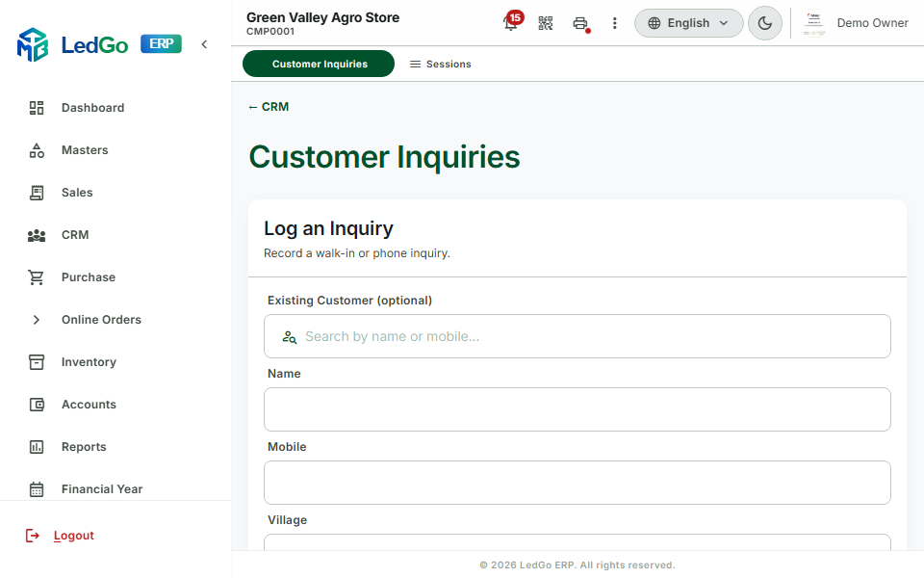This screenshot has height=578, width=924.
Task: Click into the Mobile input field
Action: click(577, 483)
